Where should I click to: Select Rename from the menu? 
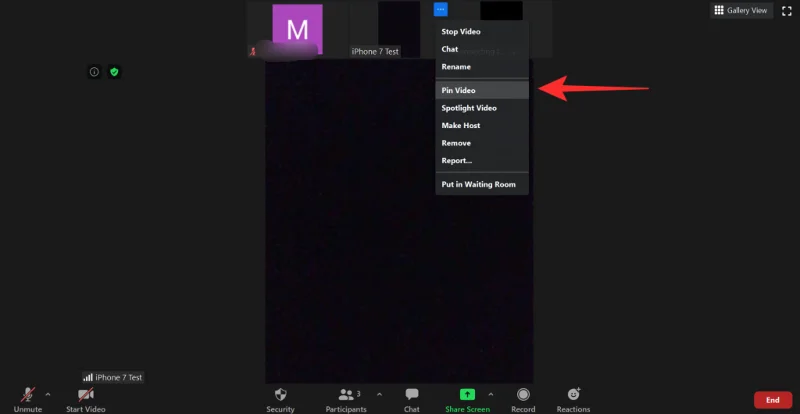pos(482,67)
